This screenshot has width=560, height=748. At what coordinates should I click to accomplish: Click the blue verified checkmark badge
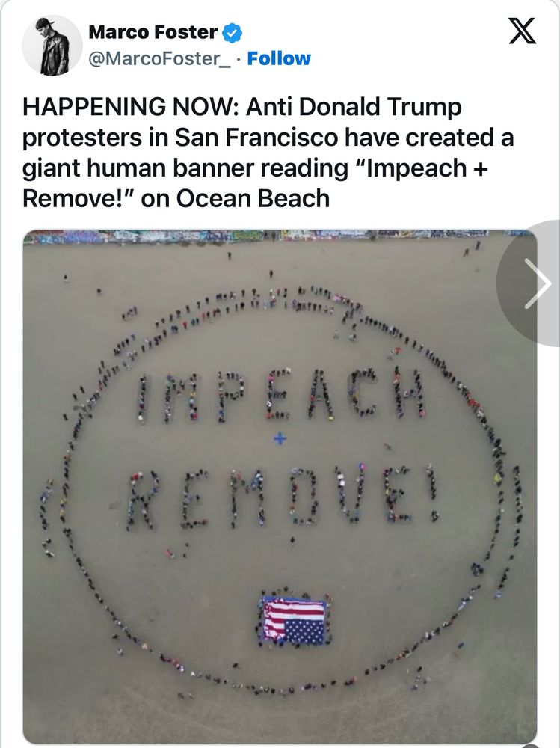(x=233, y=33)
